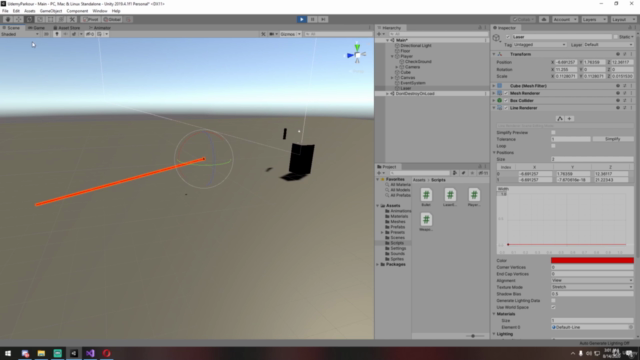Click the Pause button

tap(313, 19)
